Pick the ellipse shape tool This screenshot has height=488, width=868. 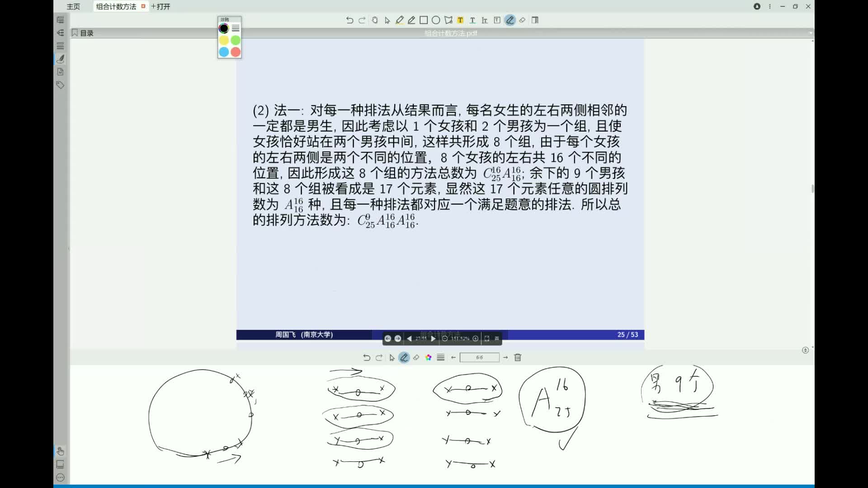click(x=436, y=20)
